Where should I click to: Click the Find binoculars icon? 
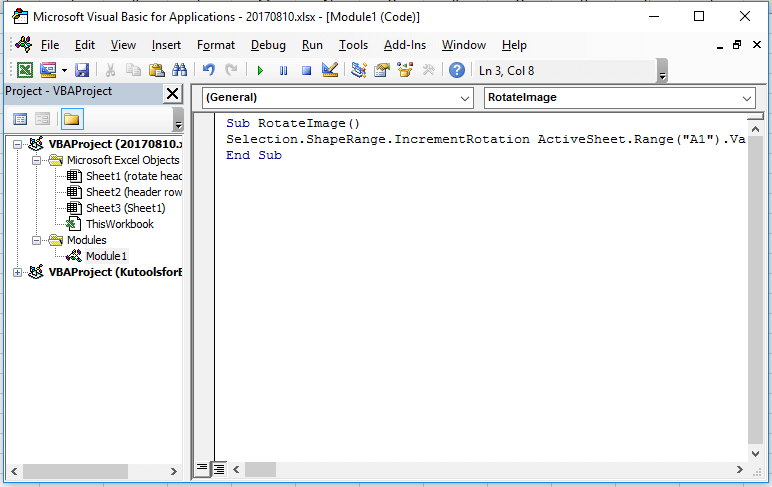[180, 70]
